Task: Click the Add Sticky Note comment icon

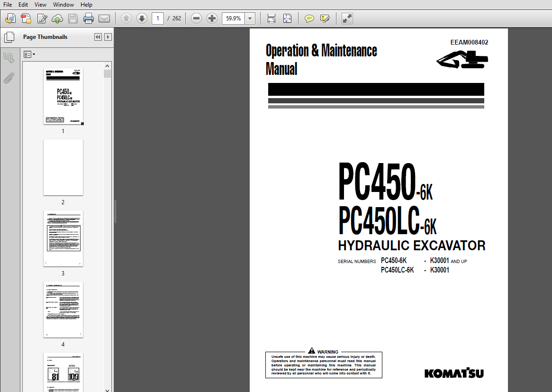Action: [309, 18]
